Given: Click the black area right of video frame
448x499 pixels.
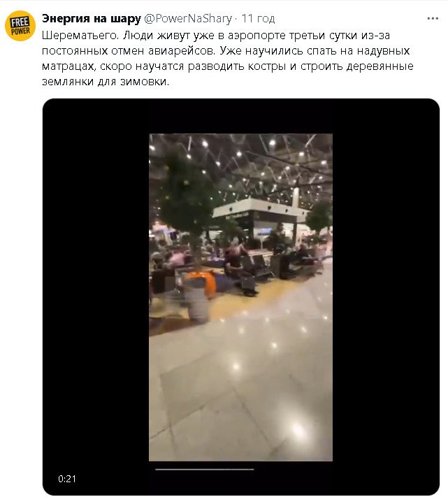Looking at the screenshot, I should pyautogui.click(x=384, y=294).
